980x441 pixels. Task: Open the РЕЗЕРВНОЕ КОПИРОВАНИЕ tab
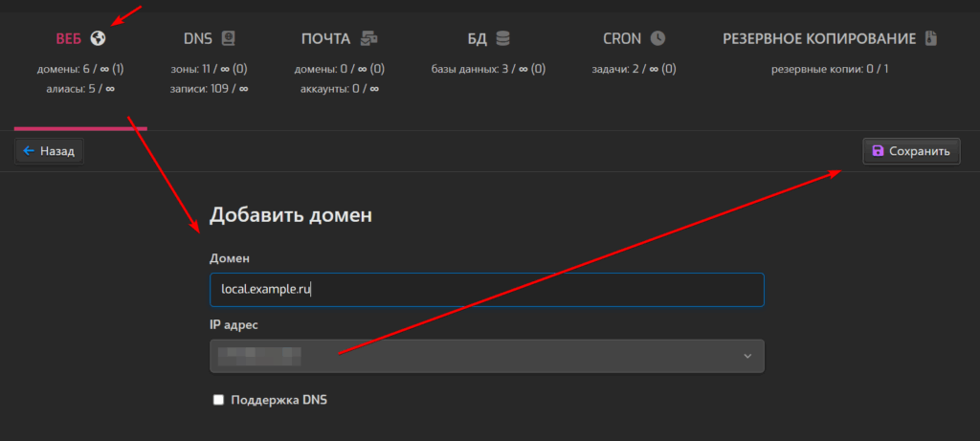(819, 39)
